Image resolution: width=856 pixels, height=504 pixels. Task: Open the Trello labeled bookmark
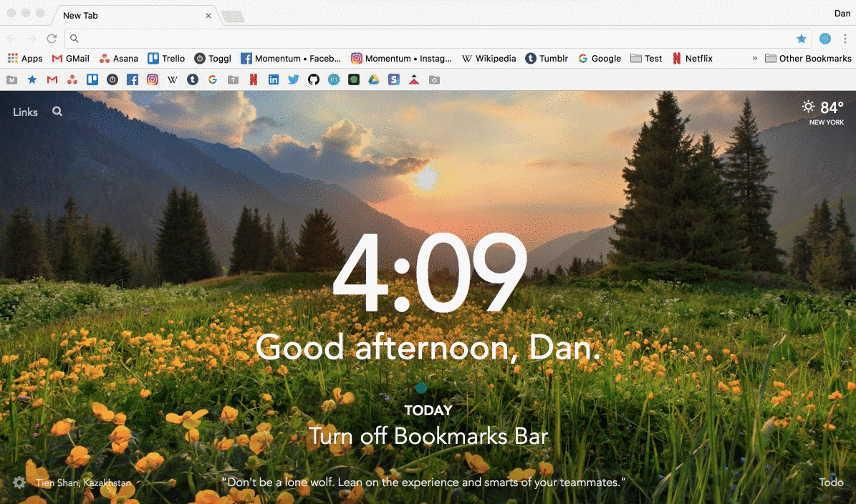pyautogui.click(x=166, y=59)
